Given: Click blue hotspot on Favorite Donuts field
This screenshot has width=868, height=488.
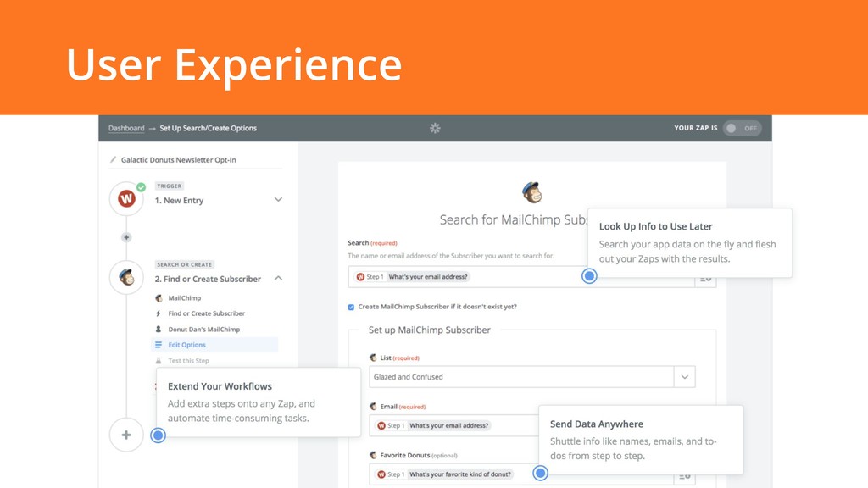Looking at the screenshot, I should tap(540, 473).
